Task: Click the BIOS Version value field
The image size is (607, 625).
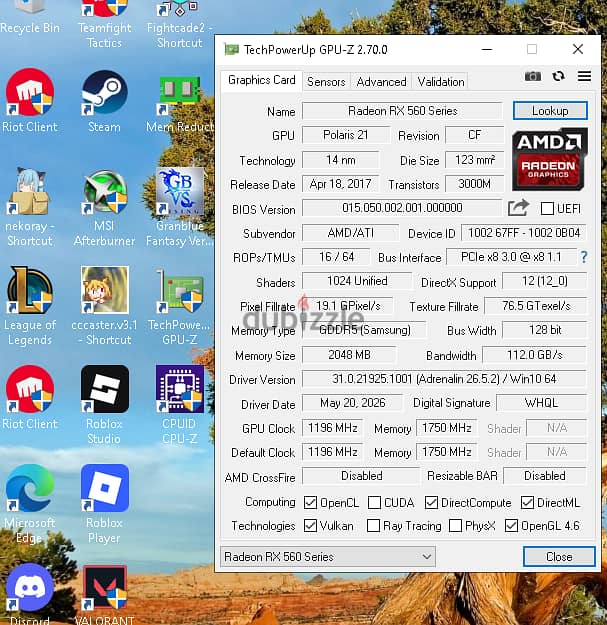Action: pos(402,208)
